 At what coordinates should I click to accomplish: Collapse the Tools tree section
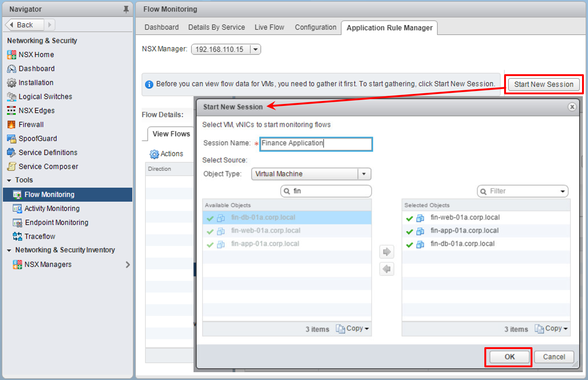(x=9, y=180)
